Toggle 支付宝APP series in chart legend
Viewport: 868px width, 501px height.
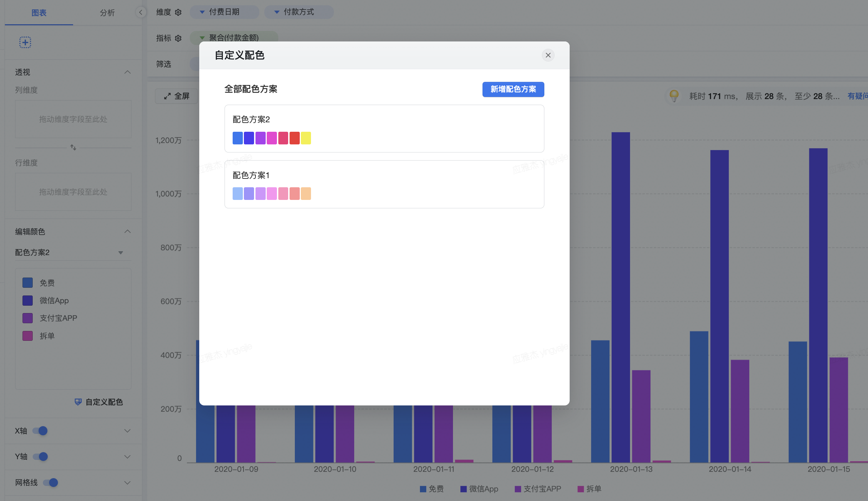(538, 489)
